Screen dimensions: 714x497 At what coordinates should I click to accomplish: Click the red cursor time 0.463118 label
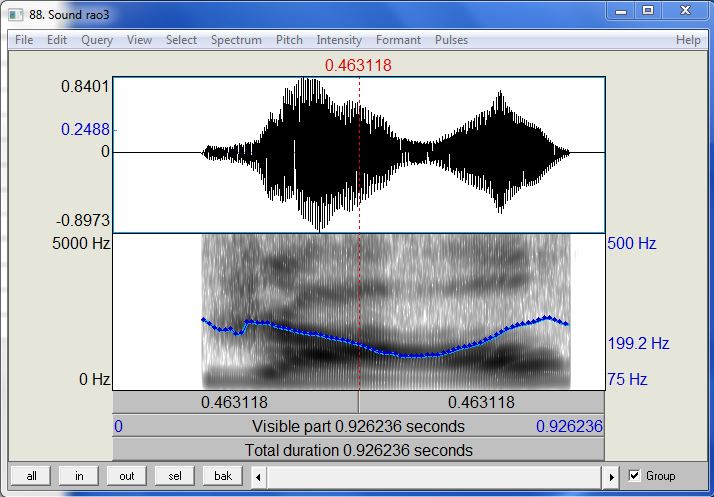[358, 66]
